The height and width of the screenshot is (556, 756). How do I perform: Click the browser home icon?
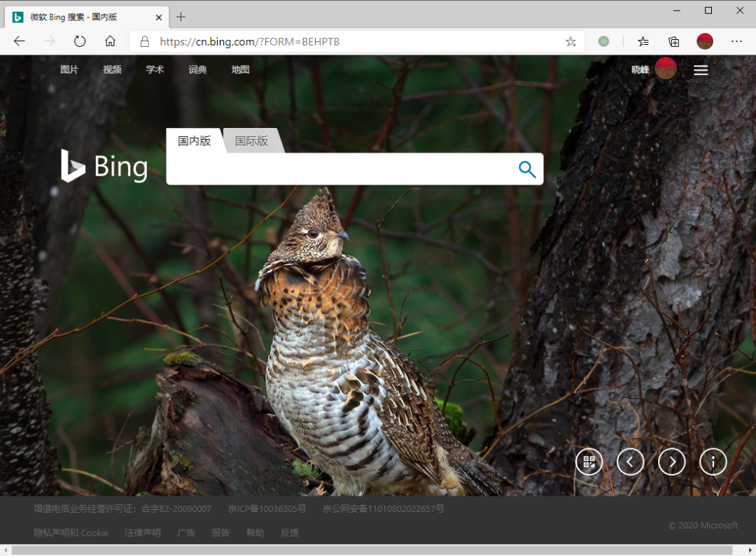point(111,41)
